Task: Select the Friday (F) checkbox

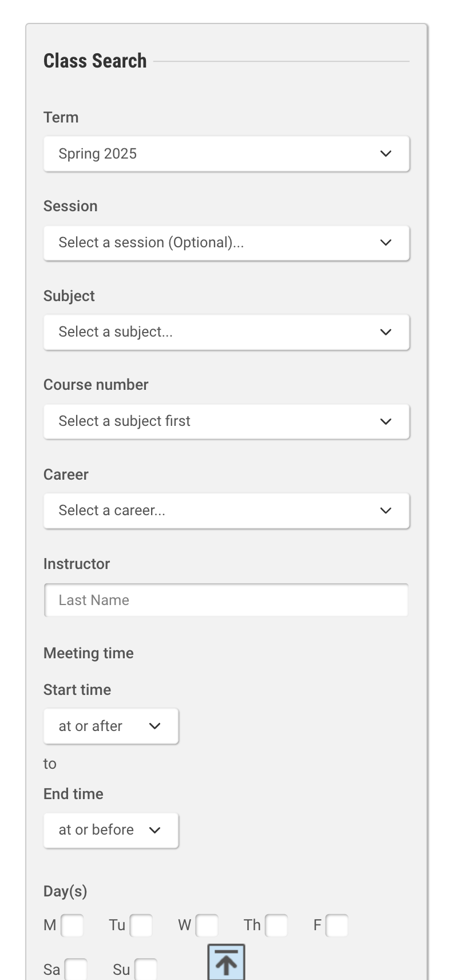Action: 337,926
